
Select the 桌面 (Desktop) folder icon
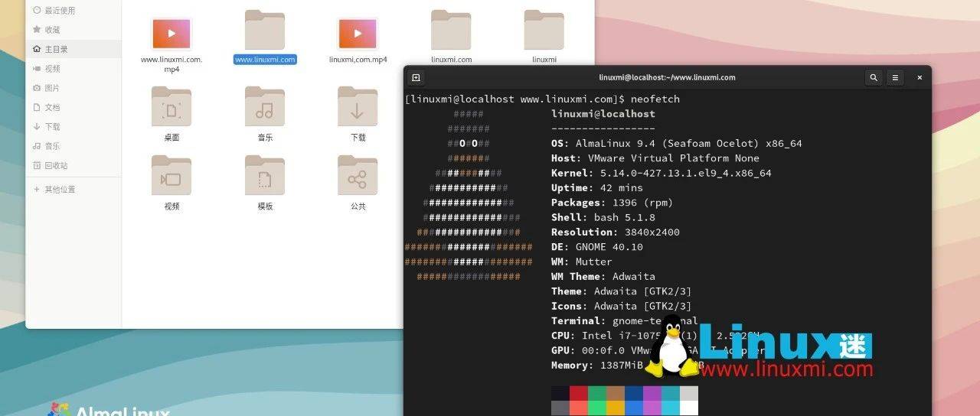click(x=171, y=106)
